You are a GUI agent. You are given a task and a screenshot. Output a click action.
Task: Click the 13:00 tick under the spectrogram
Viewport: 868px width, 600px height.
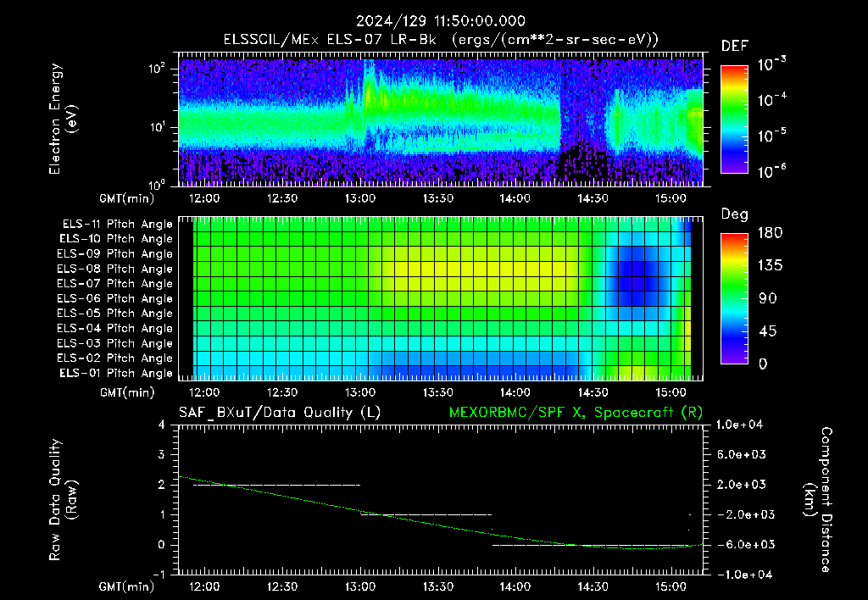[360, 198]
